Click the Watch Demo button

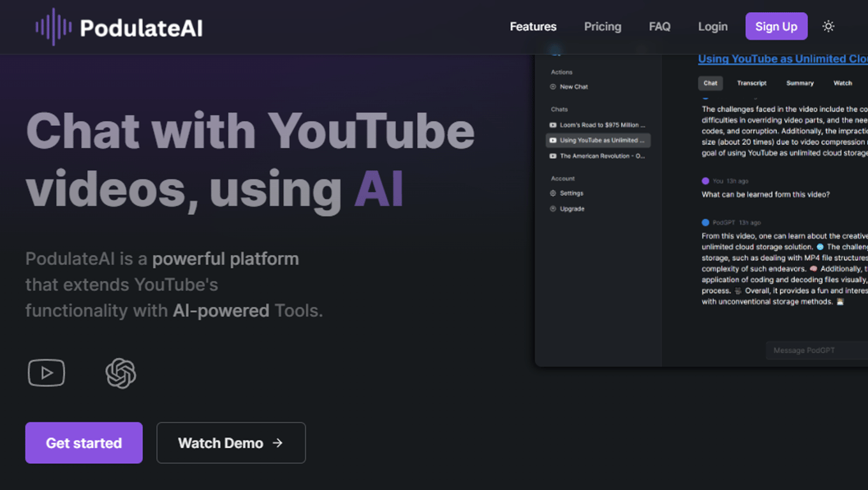click(231, 443)
